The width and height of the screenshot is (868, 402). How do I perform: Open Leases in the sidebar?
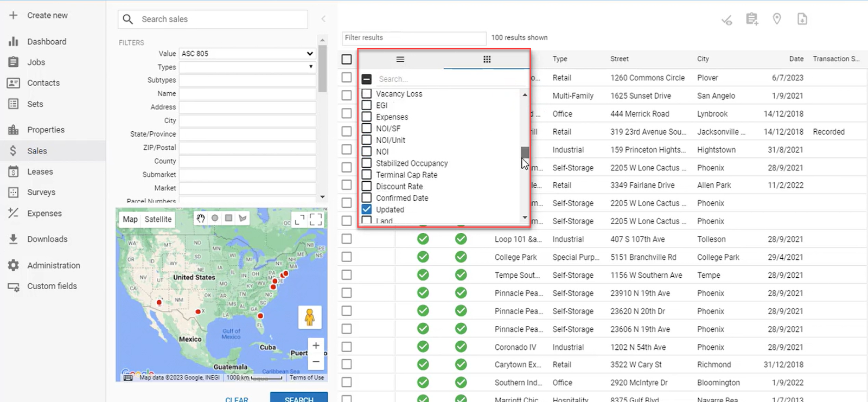(x=40, y=171)
